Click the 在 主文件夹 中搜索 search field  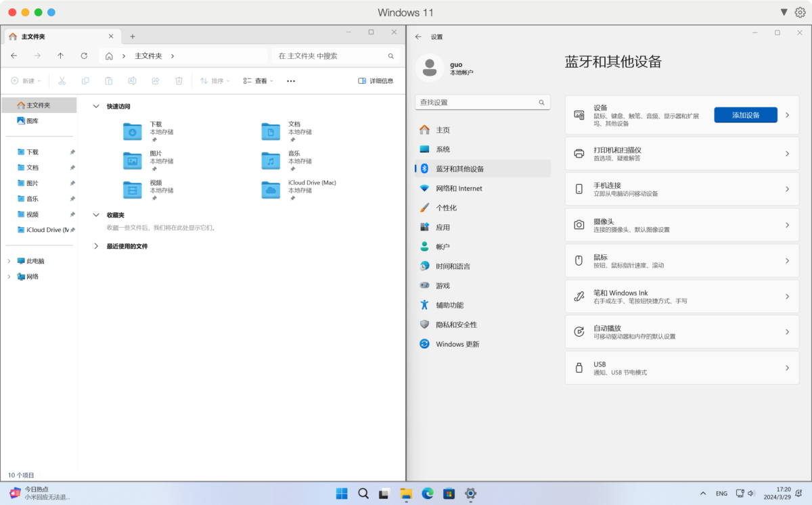(336, 56)
